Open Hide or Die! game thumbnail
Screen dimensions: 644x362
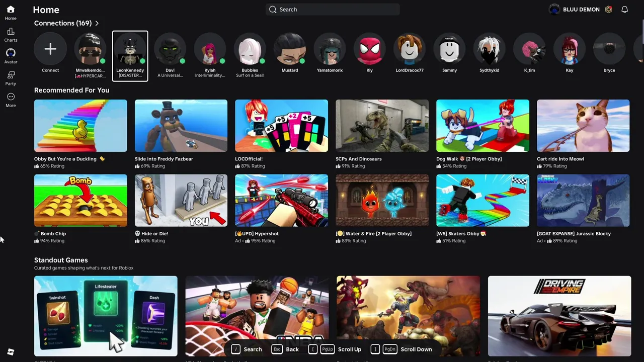coord(181,201)
